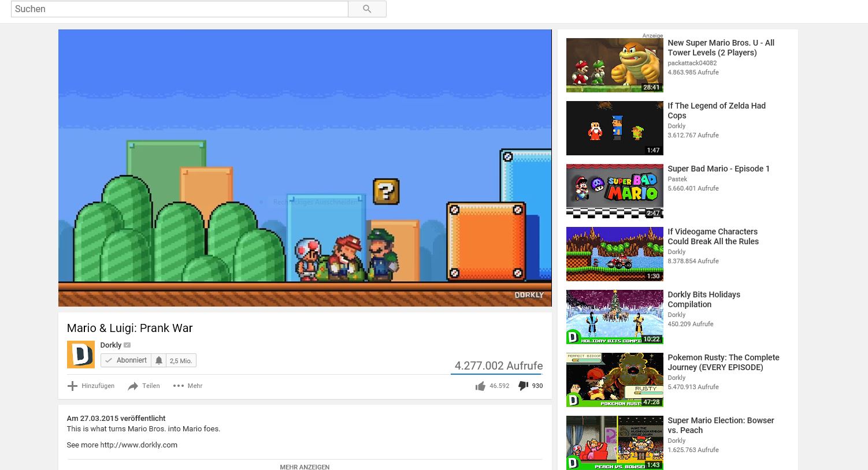Open If Videogame Characters Could Break thumbnail
Screen dimensions: 868x470
tap(615, 254)
